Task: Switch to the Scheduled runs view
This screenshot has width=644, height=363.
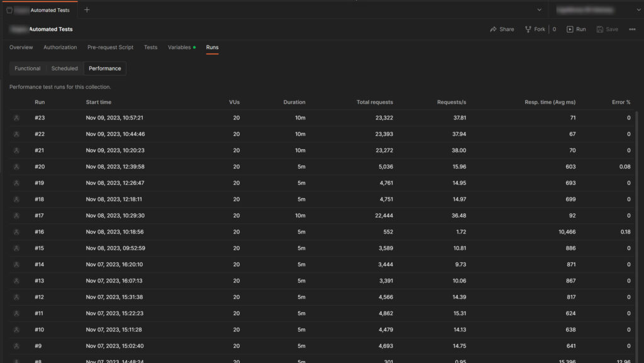Action: (x=65, y=69)
